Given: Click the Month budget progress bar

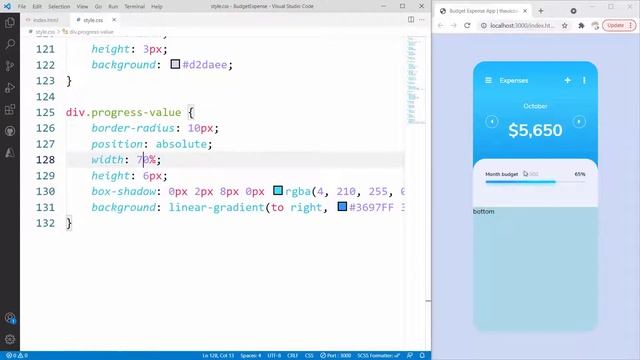Looking at the screenshot, I should 535,182.
